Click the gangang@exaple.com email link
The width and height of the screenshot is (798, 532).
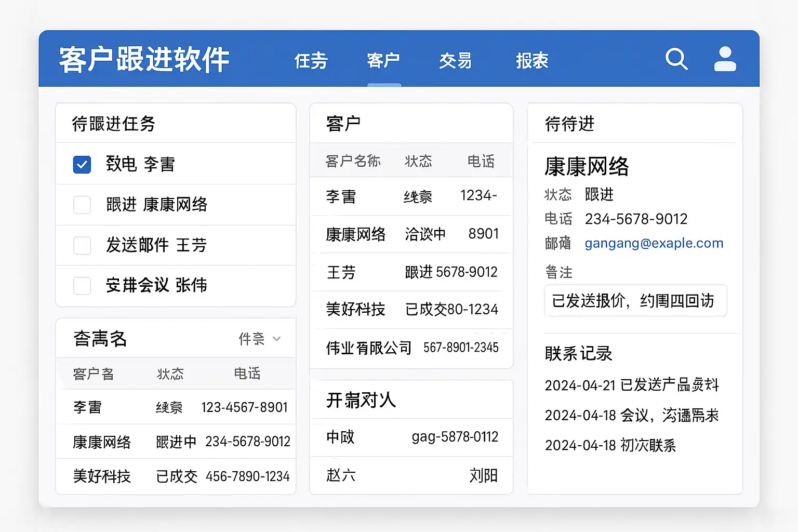(x=654, y=243)
